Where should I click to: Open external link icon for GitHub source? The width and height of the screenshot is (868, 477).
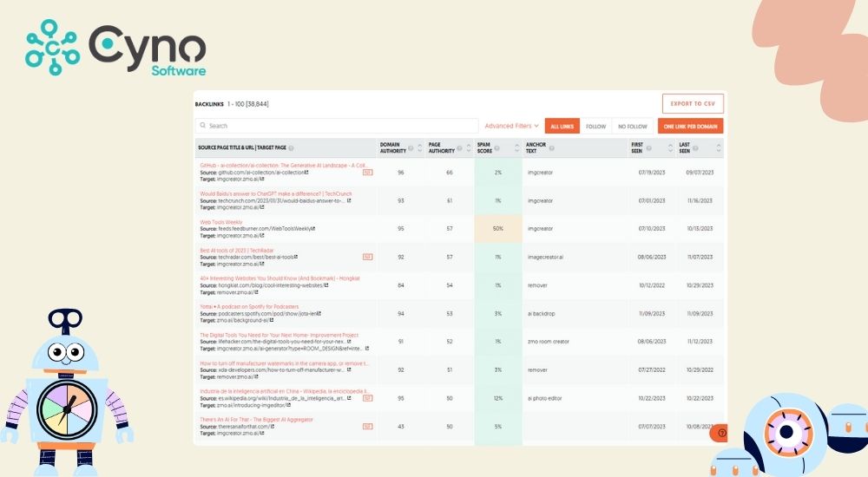(x=306, y=173)
